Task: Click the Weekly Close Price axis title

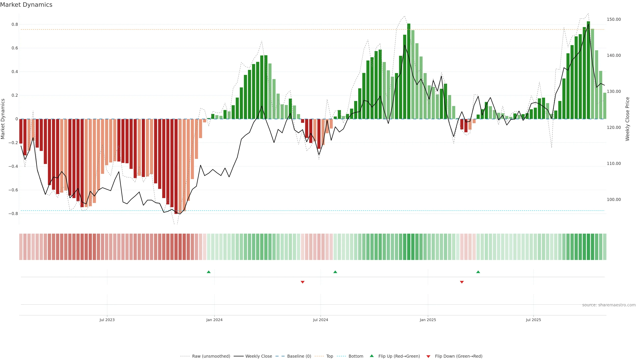Action: point(627,119)
